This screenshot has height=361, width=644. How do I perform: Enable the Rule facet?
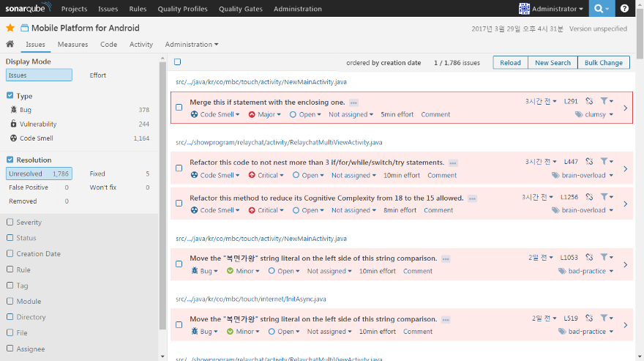10,269
